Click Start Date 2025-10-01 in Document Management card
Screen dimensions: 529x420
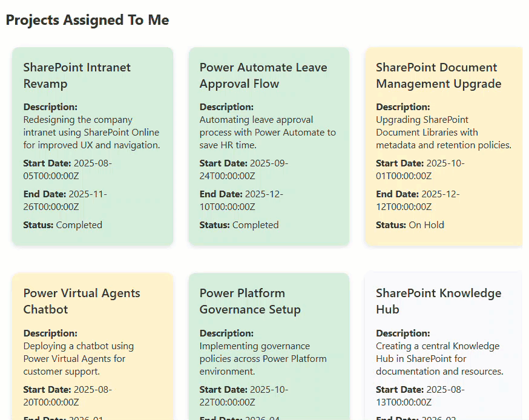pyautogui.click(x=421, y=169)
